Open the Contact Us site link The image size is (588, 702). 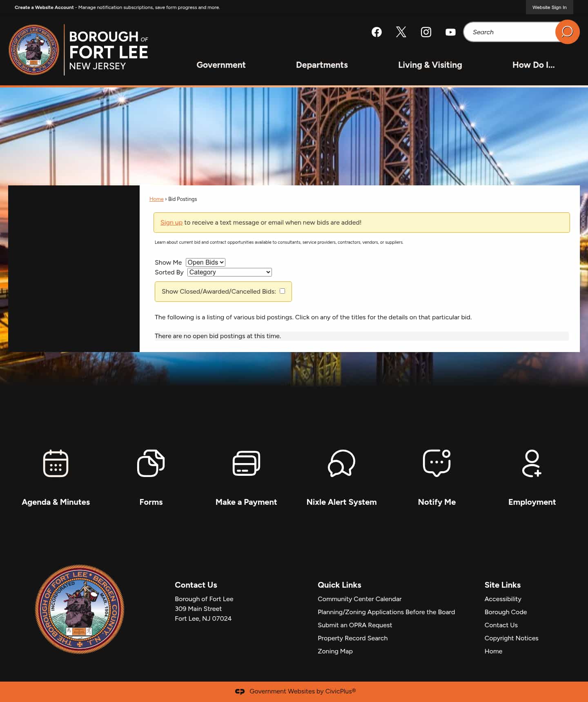501,625
